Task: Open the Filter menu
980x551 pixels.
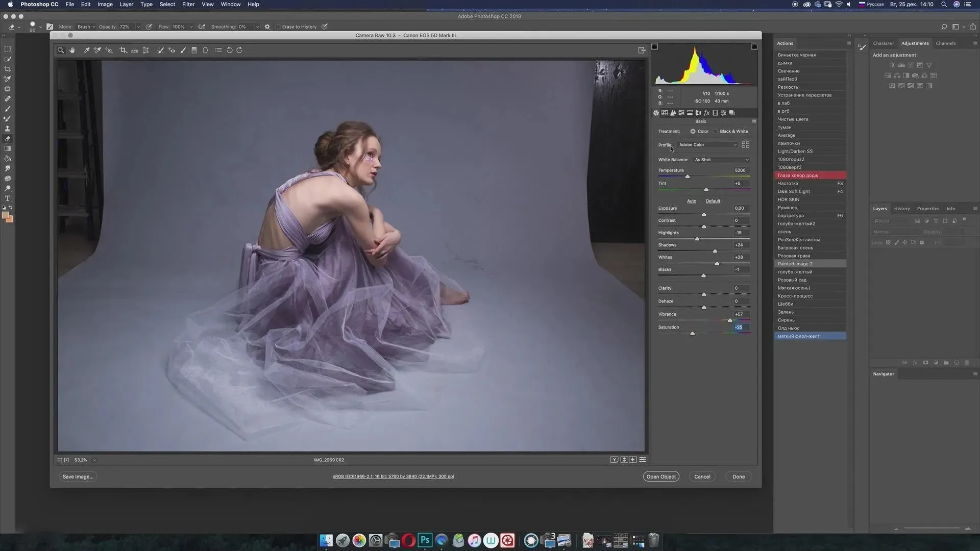Action: [x=188, y=4]
